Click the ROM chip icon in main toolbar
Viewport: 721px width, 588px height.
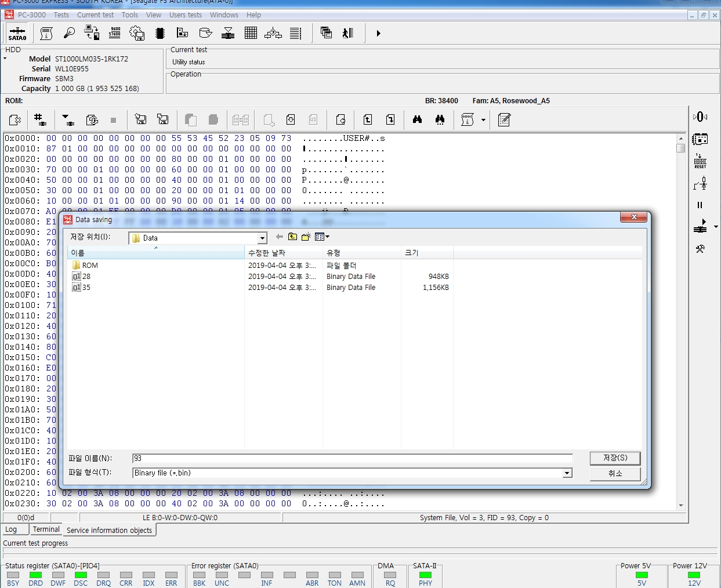pyautogui.click(x=160, y=34)
